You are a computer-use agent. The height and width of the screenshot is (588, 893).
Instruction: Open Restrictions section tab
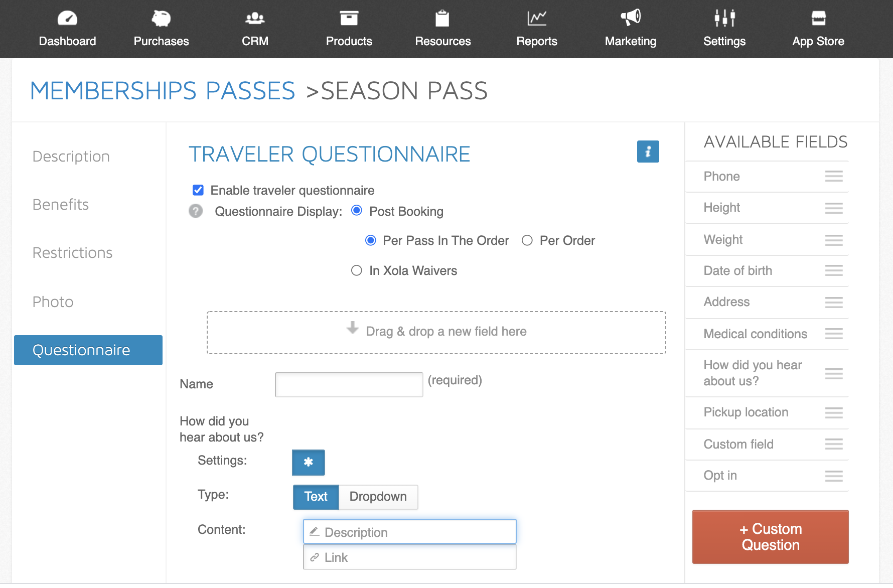(72, 253)
